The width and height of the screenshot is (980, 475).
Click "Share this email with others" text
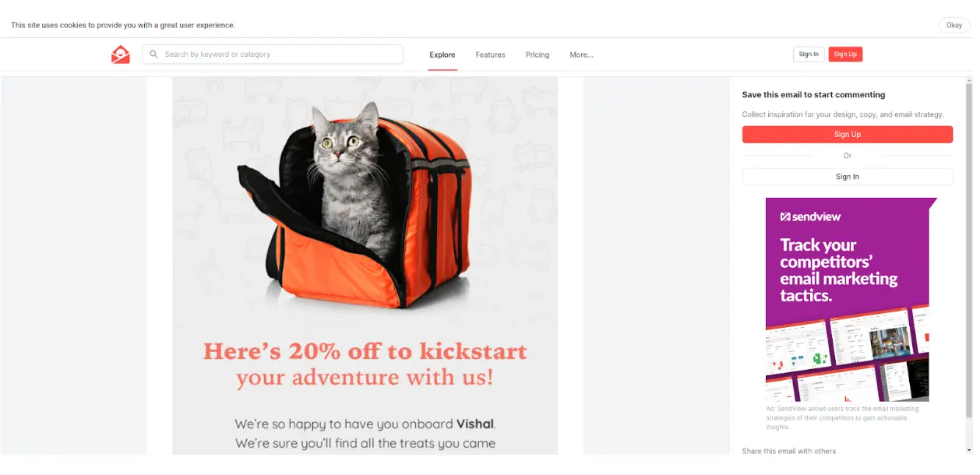pyautogui.click(x=789, y=451)
